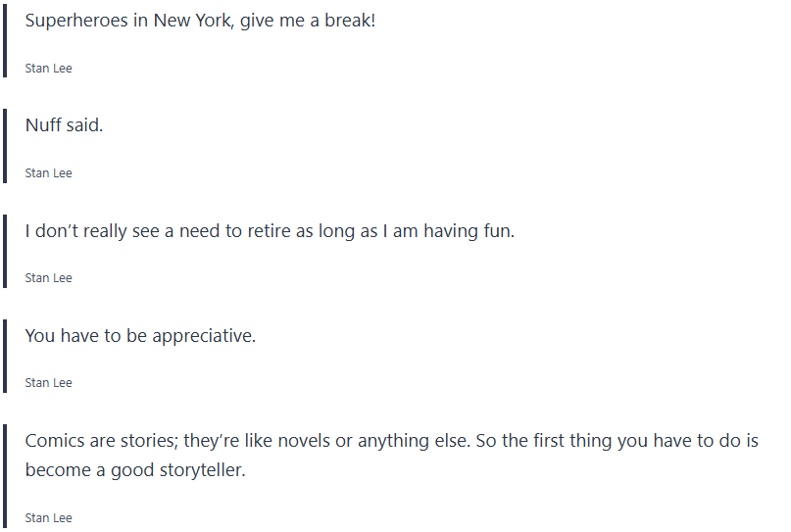Click the vertical bar beside the Superheroes quote
Screen dimensions: 791x532
pos(5,38)
